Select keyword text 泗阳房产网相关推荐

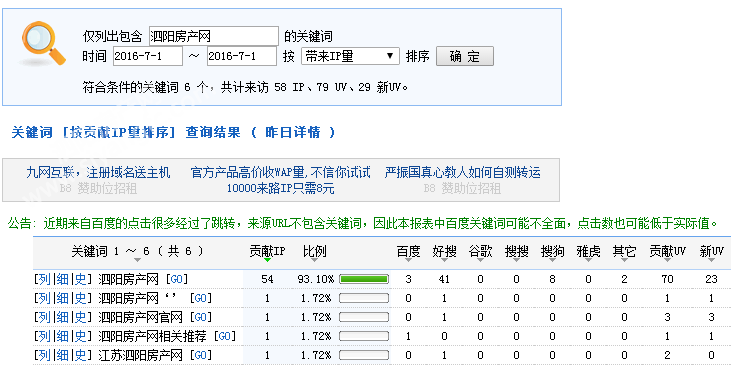point(153,336)
